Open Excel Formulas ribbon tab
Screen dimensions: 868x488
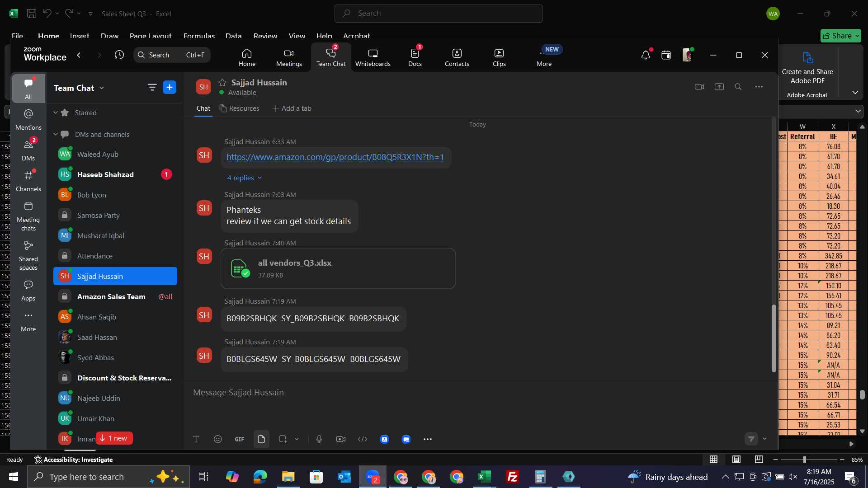199,36
